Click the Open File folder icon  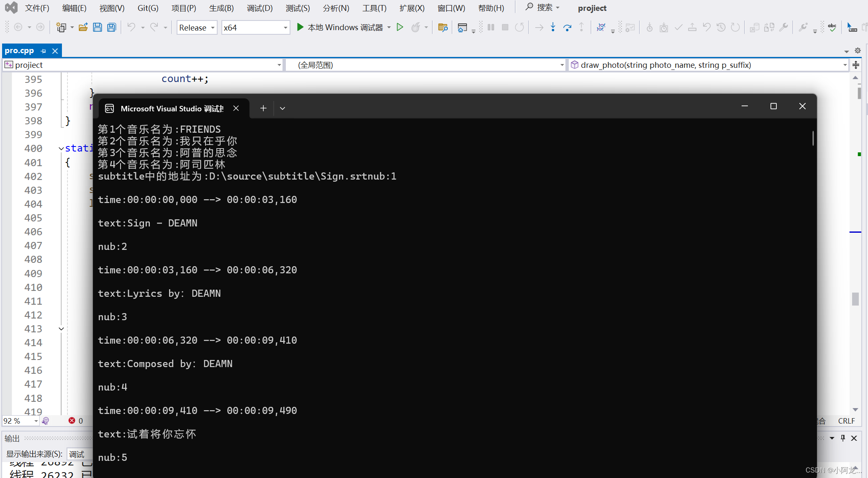click(x=83, y=28)
